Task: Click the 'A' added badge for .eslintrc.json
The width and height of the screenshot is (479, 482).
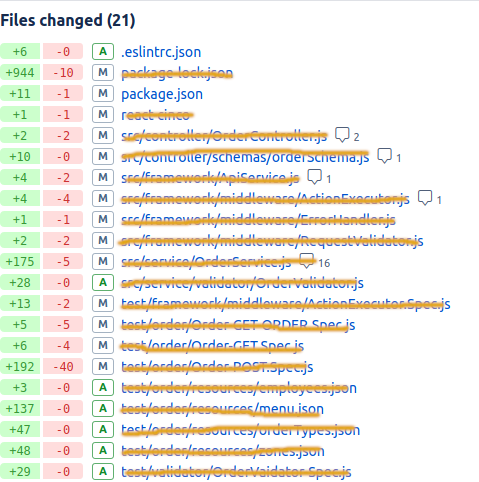Action: [103, 52]
